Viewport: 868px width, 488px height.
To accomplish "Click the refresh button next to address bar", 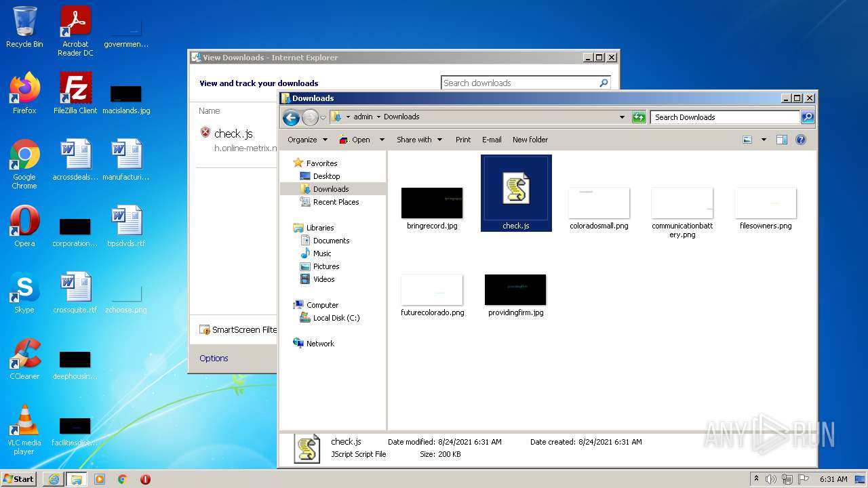I will point(639,117).
